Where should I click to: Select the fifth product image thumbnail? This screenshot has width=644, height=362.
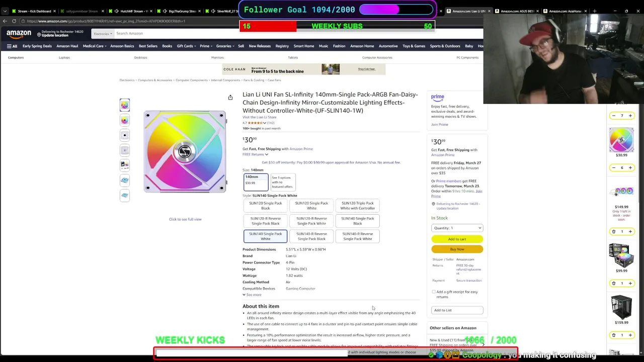click(125, 165)
